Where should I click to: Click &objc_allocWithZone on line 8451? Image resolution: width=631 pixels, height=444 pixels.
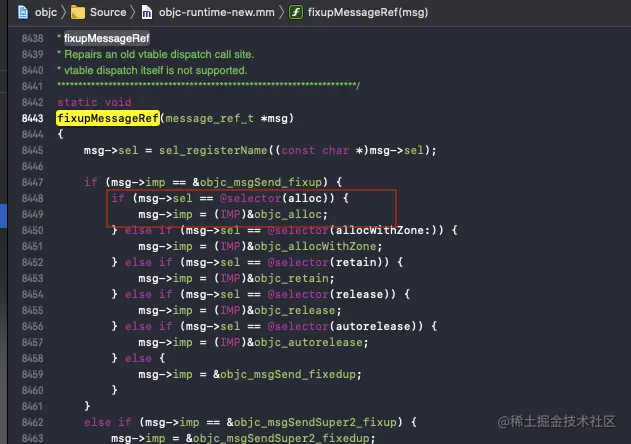tap(311, 246)
